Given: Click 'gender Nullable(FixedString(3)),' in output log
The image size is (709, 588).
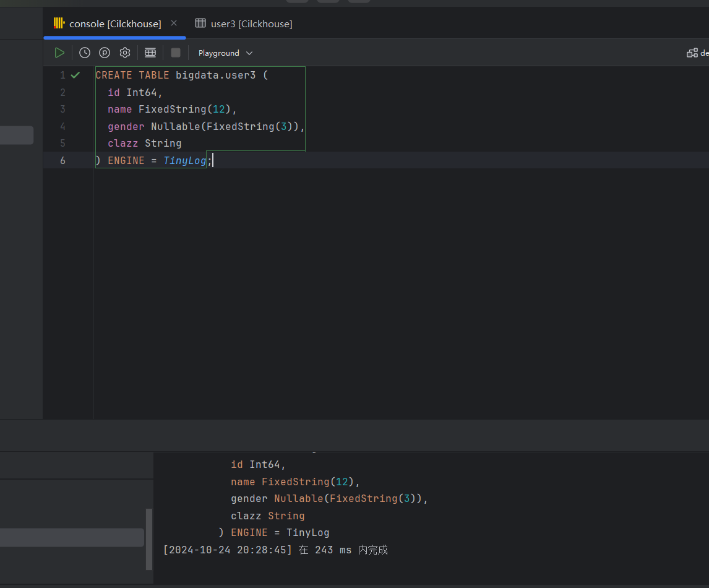Looking at the screenshot, I should click(x=329, y=499).
